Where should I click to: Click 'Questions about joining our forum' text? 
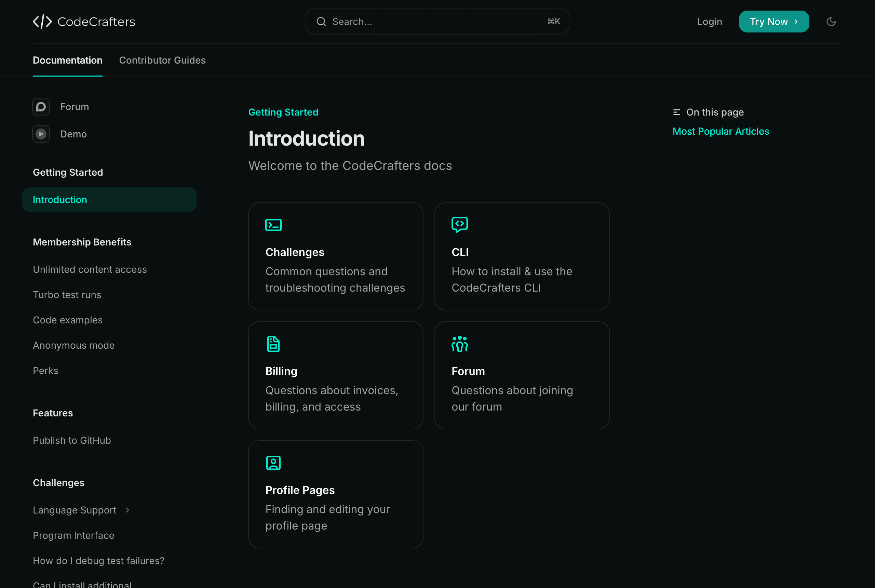(x=512, y=399)
